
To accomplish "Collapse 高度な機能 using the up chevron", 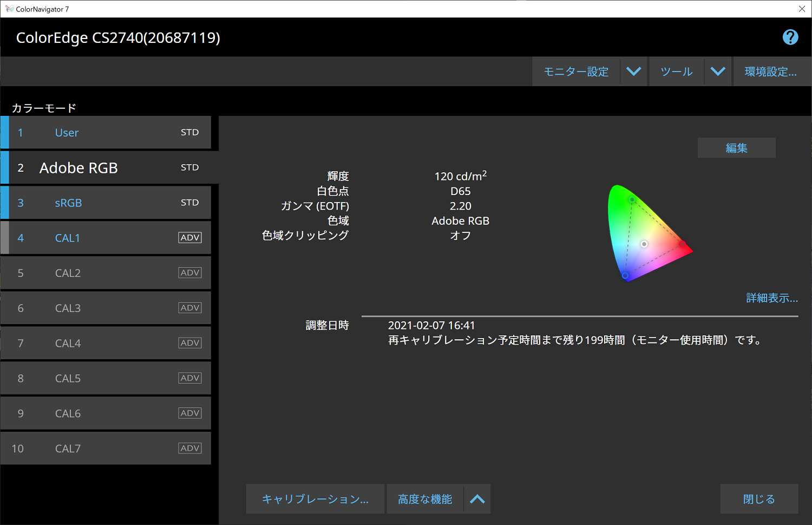I will (x=477, y=498).
